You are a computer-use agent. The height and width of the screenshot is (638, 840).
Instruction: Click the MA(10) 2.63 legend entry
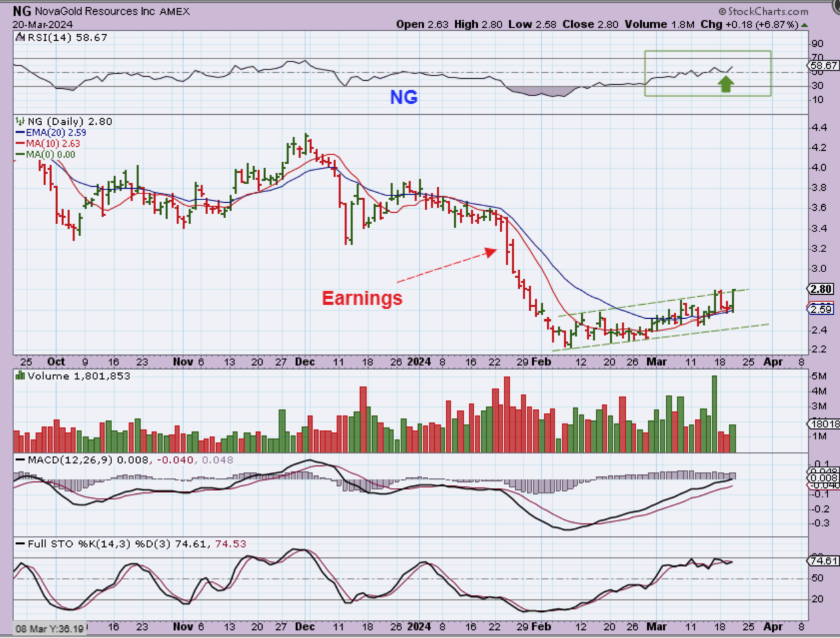[x=49, y=143]
